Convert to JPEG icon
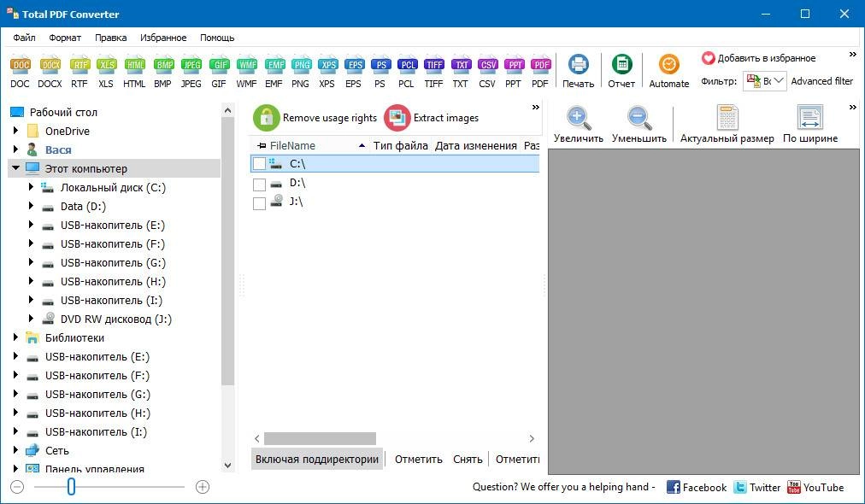 pyautogui.click(x=191, y=72)
